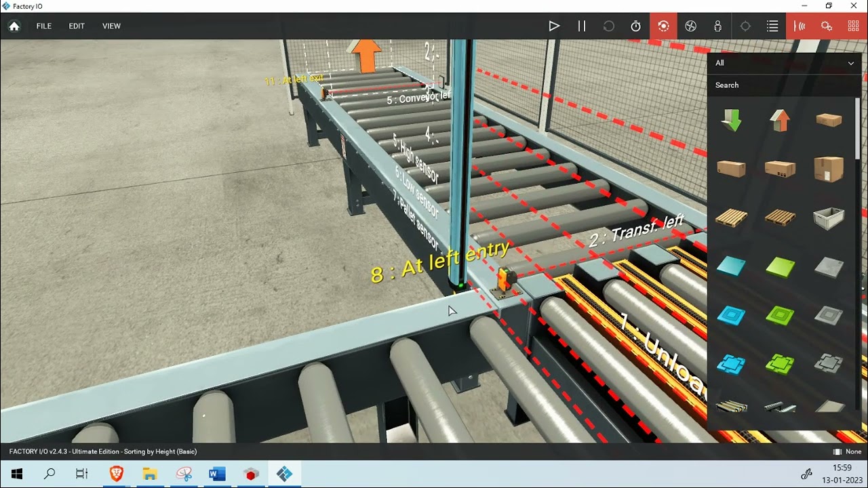Pick the large tall cardboard box
The height and width of the screenshot is (488, 868).
[829, 168]
